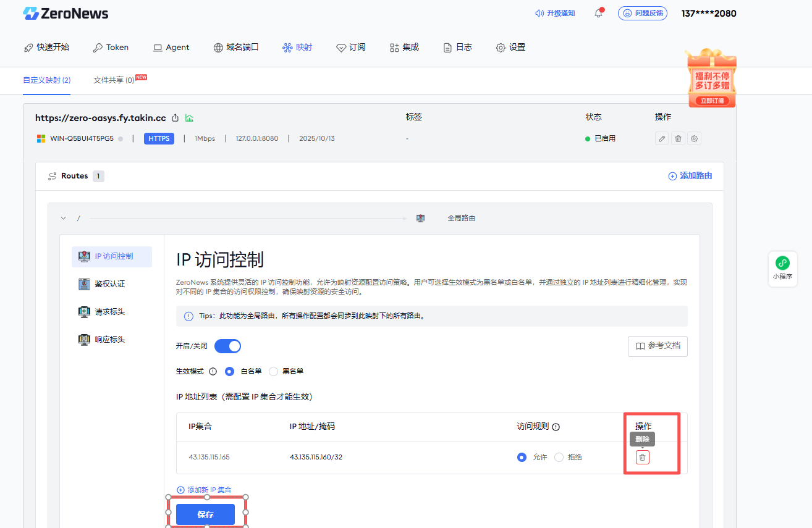Select the 黑名单 radio option
Screen dimensions: 812x528
point(274,372)
